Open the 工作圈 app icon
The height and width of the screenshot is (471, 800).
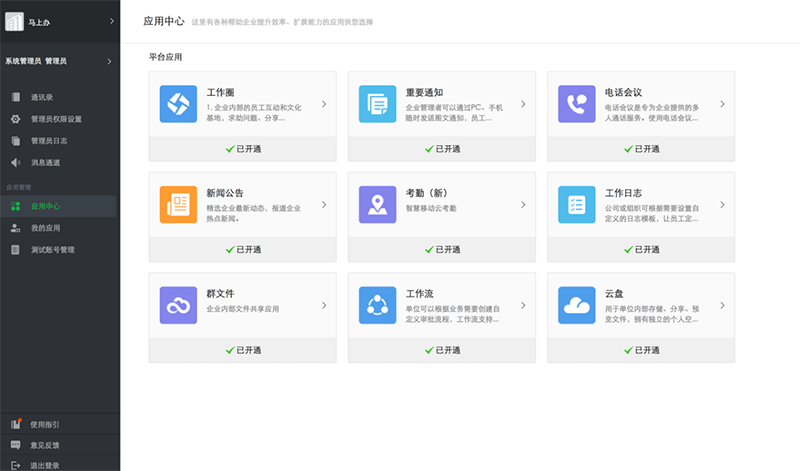click(x=178, y=104)
